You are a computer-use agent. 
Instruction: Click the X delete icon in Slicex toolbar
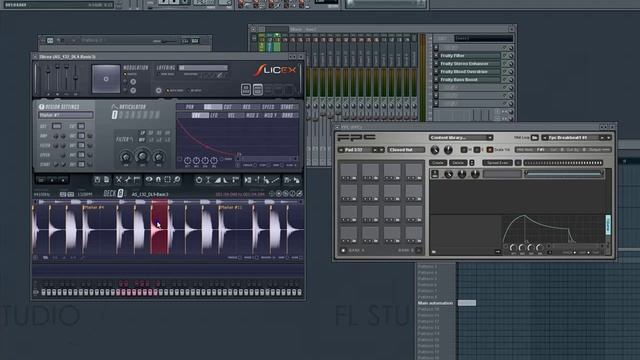tap(118, 180)
